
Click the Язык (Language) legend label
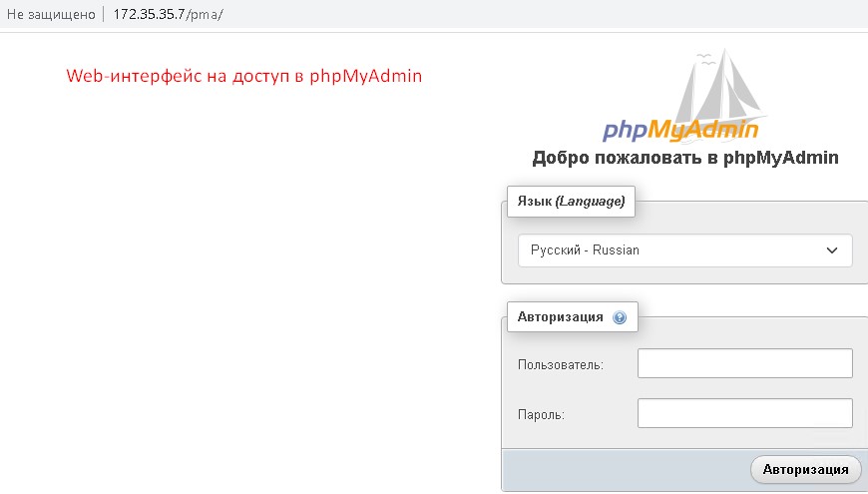[571, 202]
